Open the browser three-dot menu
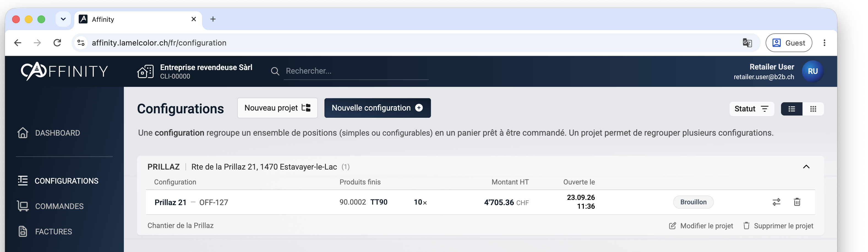The width and height of the screenshot is (868, 252). coord(824,43)
